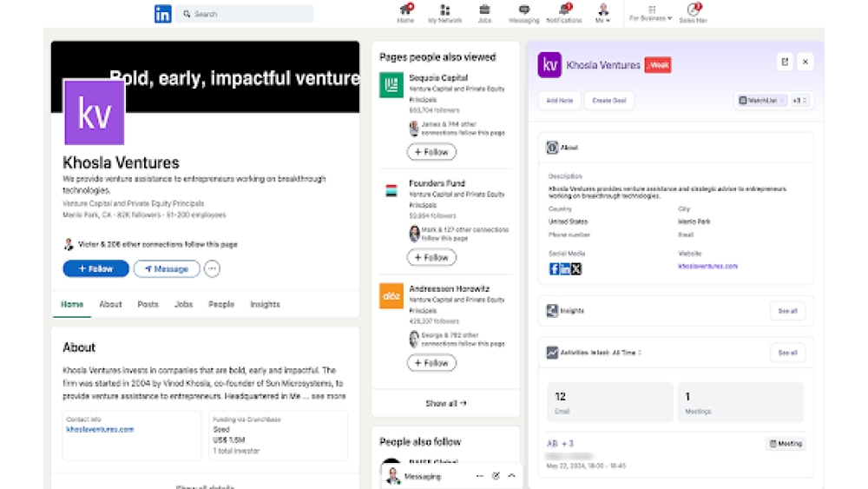Click the LinkedIn social media icon in the side panel

[565, 268]
